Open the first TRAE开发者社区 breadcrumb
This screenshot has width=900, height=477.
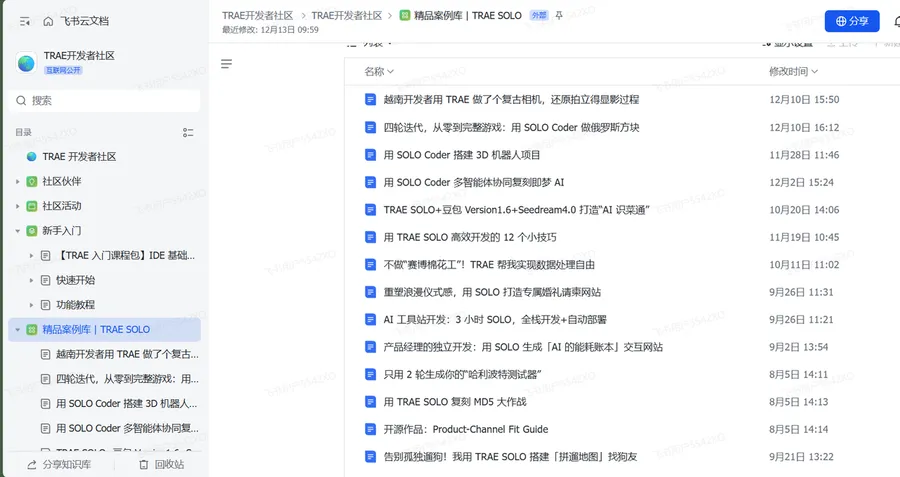(x=258, y=15)
